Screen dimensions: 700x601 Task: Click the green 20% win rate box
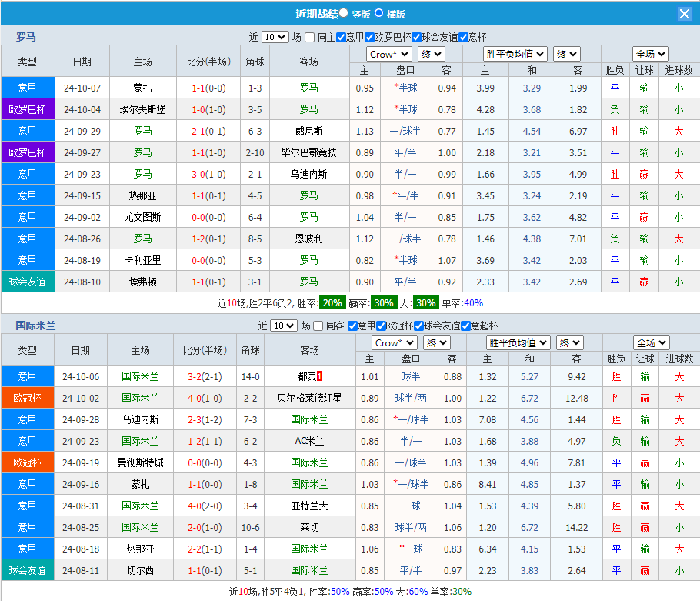(x=332, y=303)
